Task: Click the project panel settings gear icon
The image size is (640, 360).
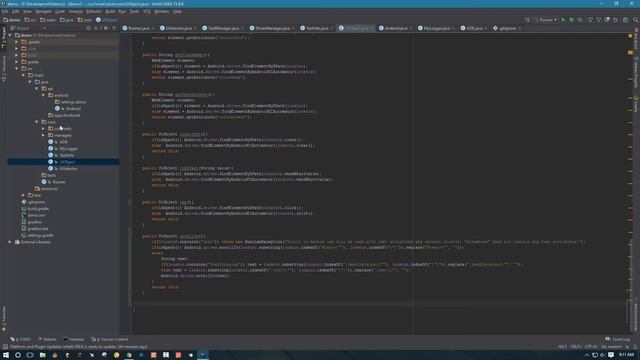Action: (106, 28)
